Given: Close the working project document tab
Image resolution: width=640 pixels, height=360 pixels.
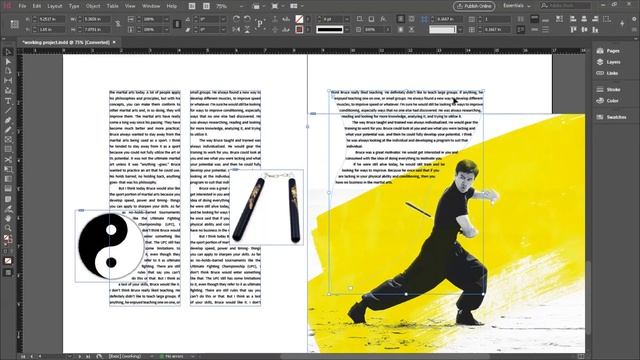Looking at the screenshot, I should coord(114,42).
